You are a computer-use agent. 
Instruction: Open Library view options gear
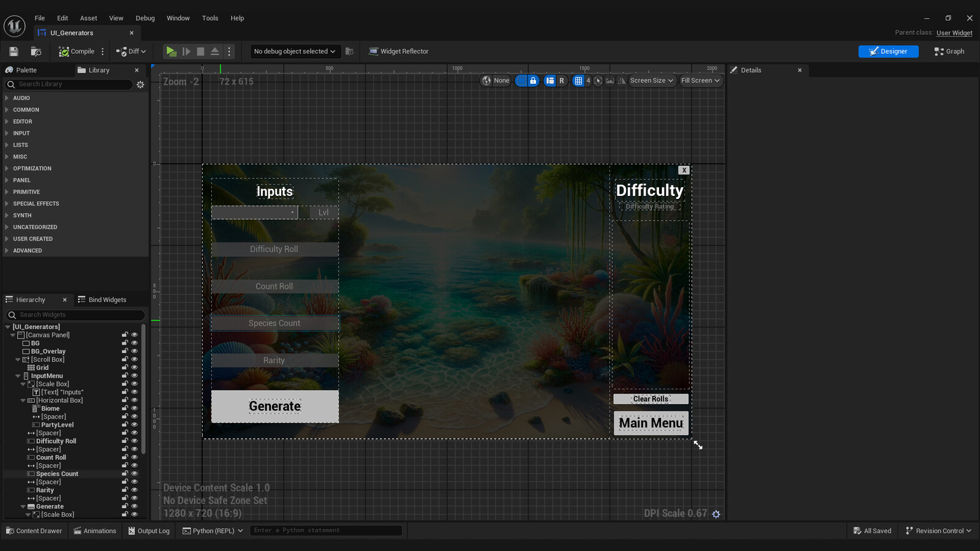click(x=140, y=84)
